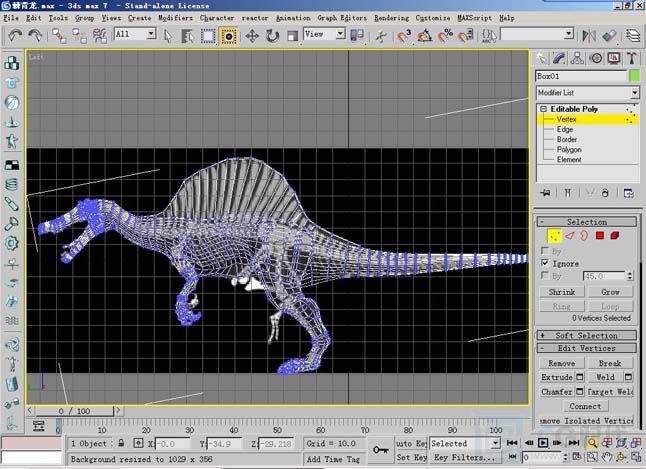
Task: Collapse the Selection rollout header
Action: pos(587,222)
